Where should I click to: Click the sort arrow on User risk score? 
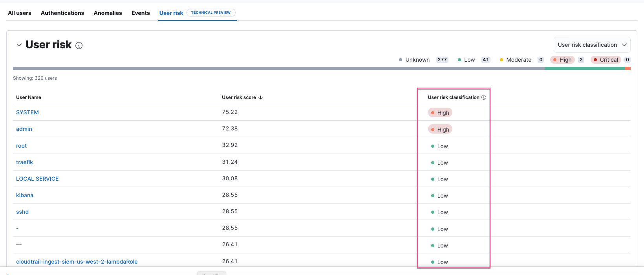tap(260, 97)
